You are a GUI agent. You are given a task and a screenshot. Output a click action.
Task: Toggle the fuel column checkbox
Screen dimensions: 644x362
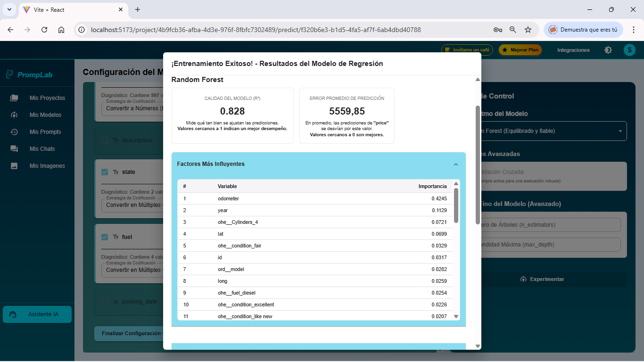coord(105,237)
